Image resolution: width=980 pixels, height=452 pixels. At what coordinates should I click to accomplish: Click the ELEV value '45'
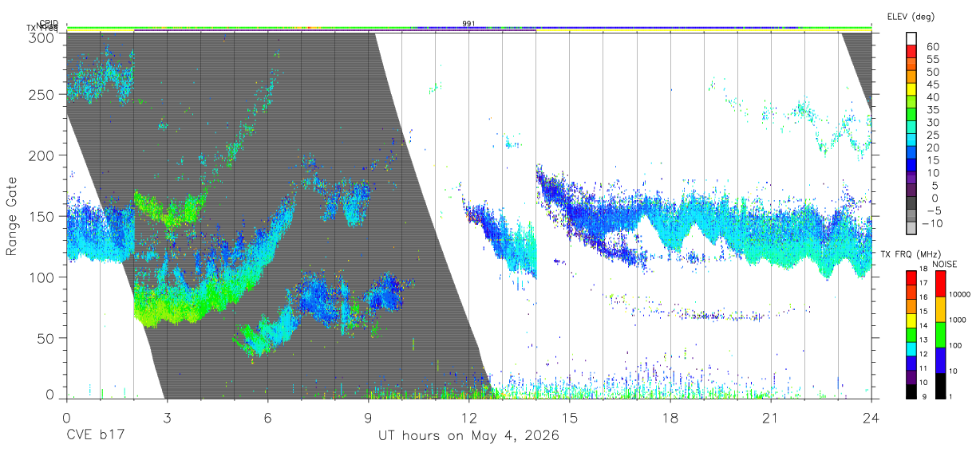pos(933,85)
